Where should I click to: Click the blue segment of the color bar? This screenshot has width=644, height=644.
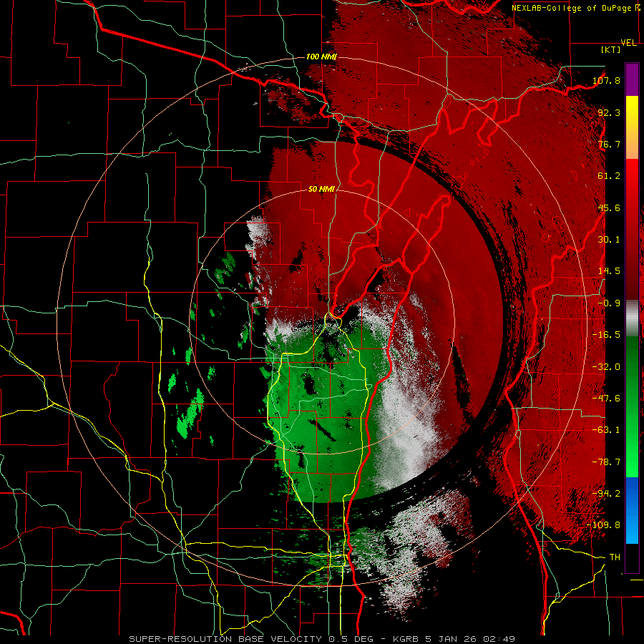point(632,510)
